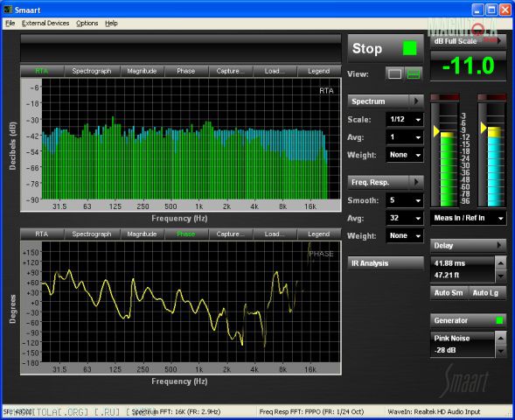Open the Meas In / Ref In dropdown
The image size is (515, 420).
tap(468, 218)
